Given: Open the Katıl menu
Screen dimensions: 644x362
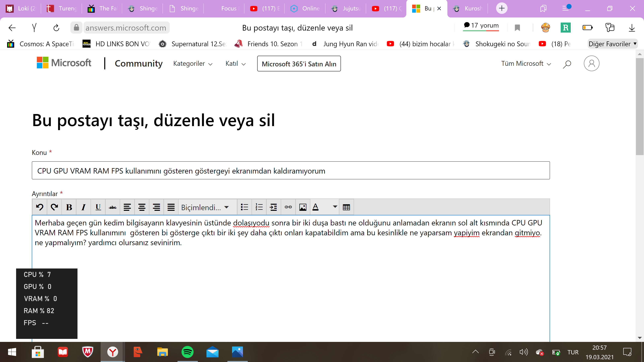Looking at the screenshot, I should coord(235,64).
